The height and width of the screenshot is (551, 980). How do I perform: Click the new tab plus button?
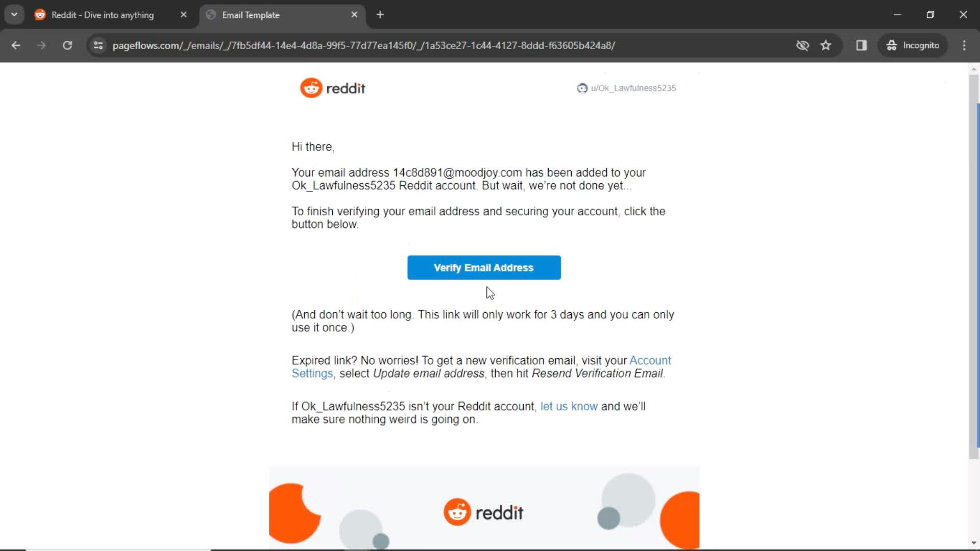tap(380, 15)
